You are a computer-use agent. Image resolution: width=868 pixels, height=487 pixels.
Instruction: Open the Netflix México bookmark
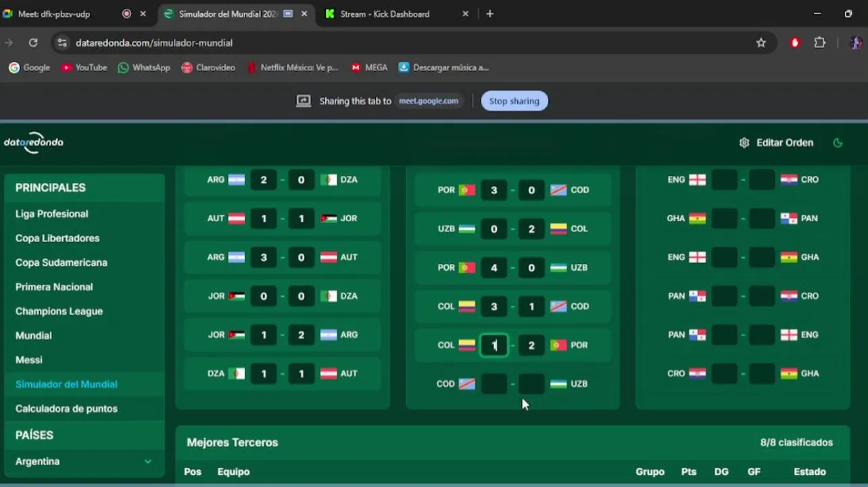292,68
